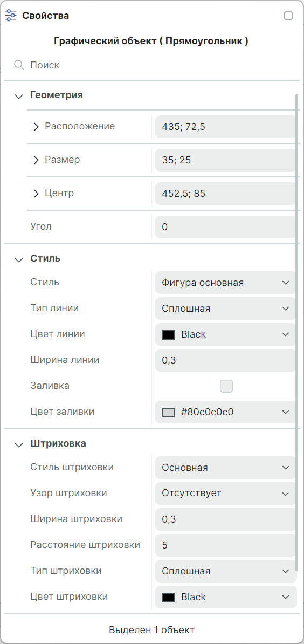The width and height of the screenshot is (304, 644).
Task: Open the Узор штриховки dropdown
Action: click(226, 494)
